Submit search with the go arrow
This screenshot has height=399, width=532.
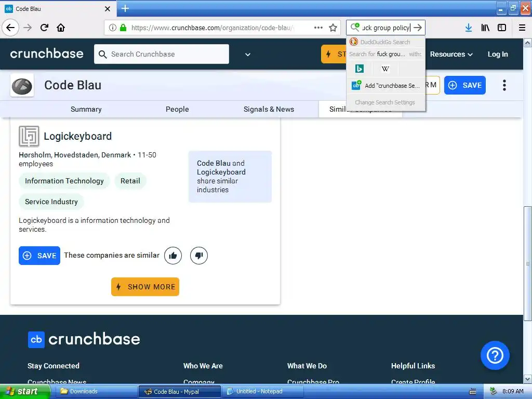[x=418, y=28]
